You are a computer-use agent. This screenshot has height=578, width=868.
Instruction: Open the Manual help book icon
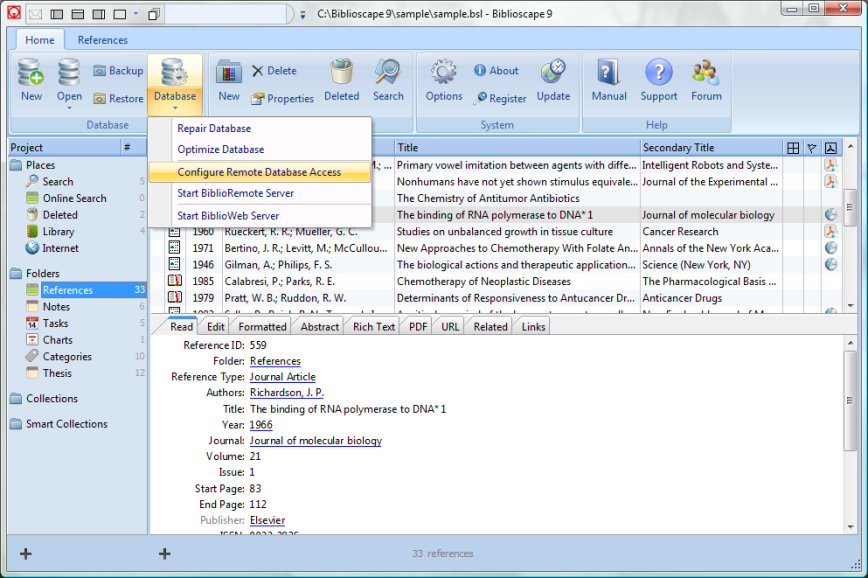click(609, 81)
